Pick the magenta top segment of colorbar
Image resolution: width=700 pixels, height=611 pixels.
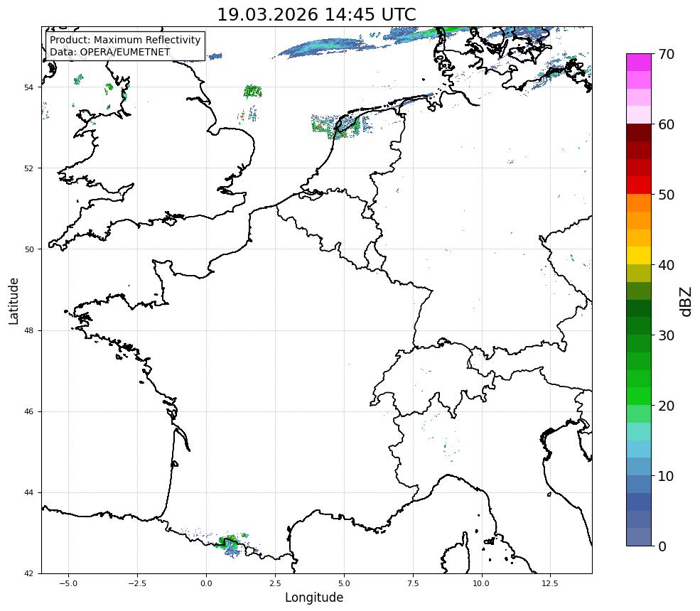638,62
